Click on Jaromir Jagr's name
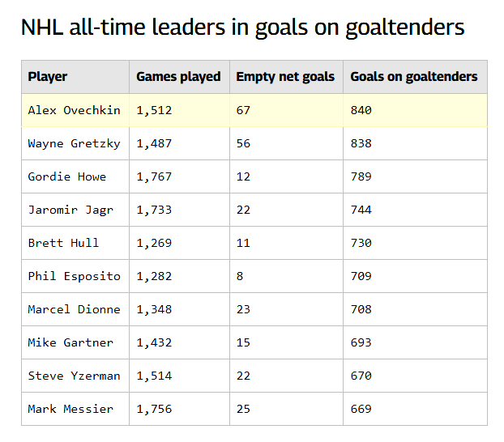 70,210
